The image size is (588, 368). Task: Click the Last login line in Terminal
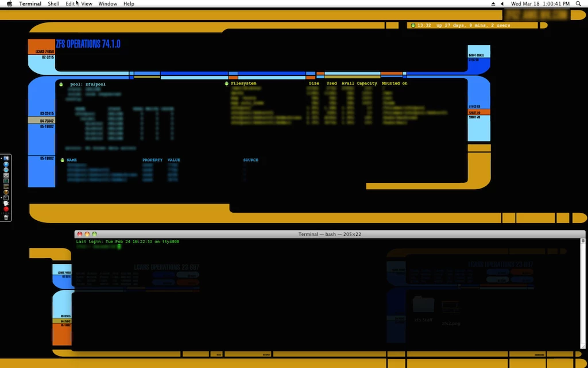[x=127, y=241]
